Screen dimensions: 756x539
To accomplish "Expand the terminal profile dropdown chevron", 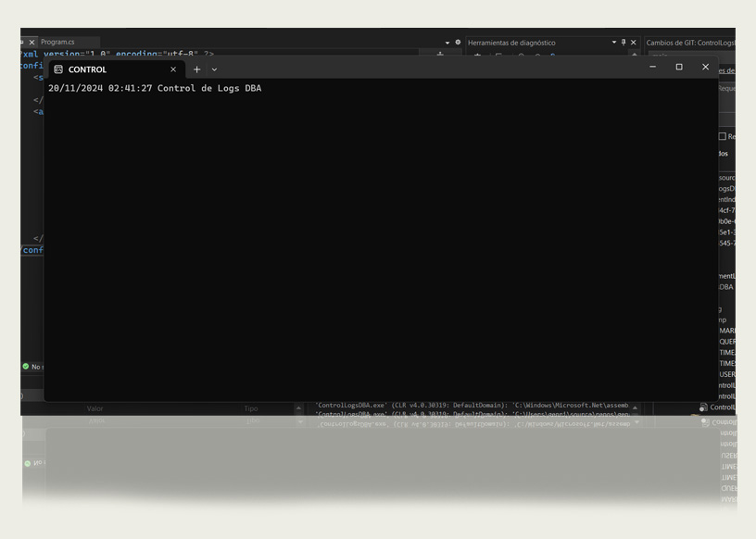I will point(214,69).
